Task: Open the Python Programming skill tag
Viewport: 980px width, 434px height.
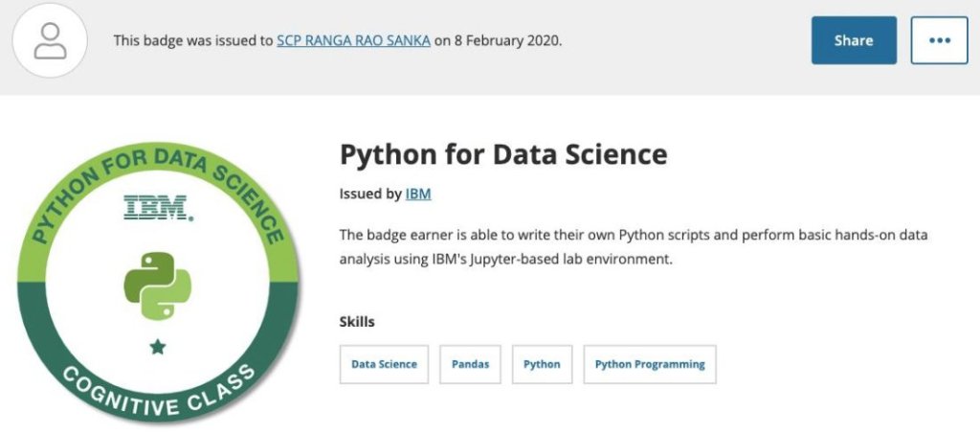Action: [650, 364]
